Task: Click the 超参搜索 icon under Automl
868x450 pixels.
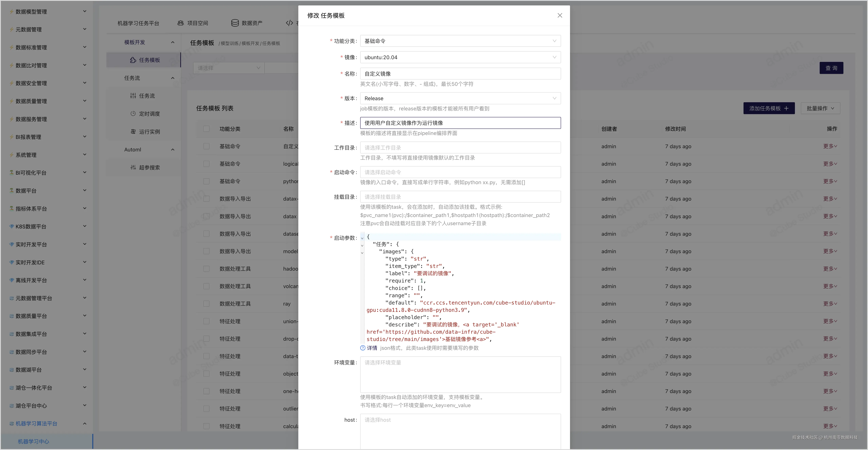Action: tap(133, 167)
